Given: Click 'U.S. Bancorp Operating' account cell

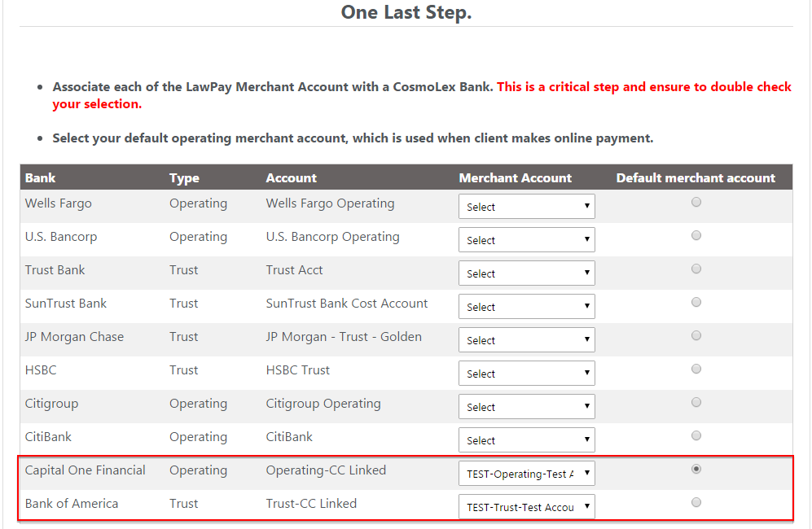Looking at the screenshot, I should pyautogui.click(x=332, y=237).
